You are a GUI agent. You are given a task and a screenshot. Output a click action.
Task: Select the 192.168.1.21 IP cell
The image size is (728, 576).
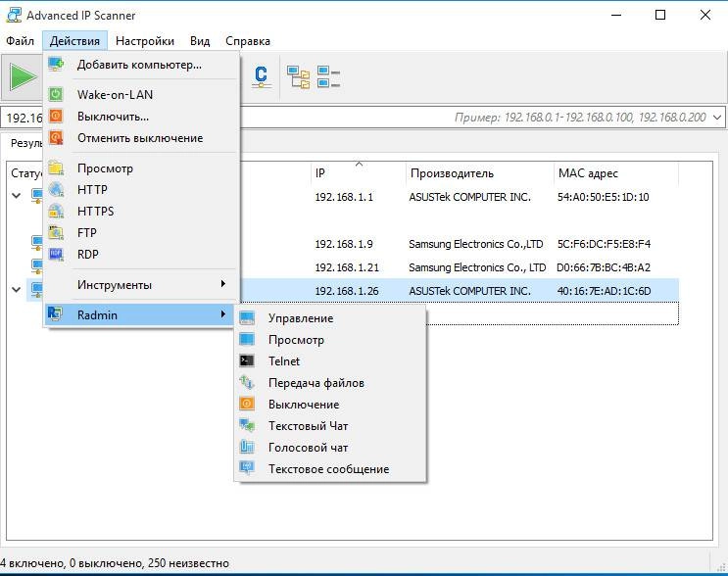point(347,267)
